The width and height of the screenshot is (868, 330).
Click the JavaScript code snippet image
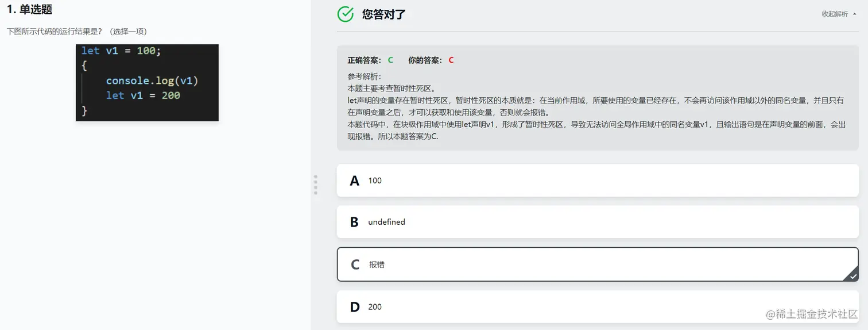click(147, 82)
